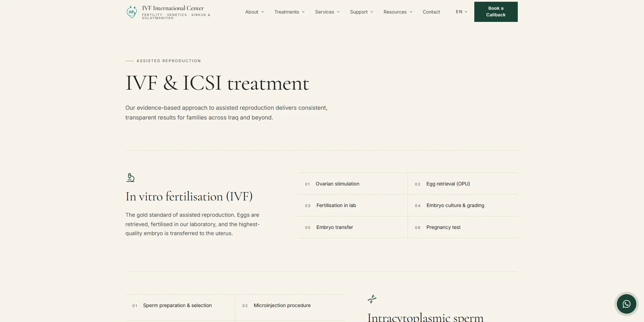
Task: Select step 05 Embryo transfer
Action: tap(353, 227)
